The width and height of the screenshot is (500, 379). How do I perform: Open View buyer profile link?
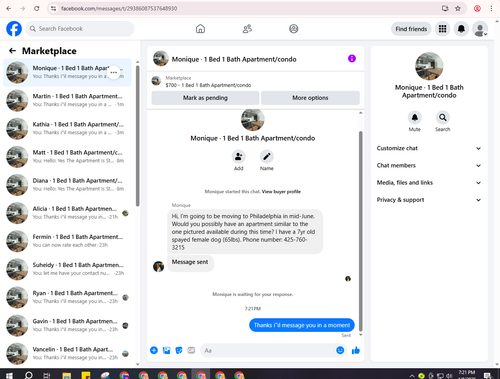tap(281, 192)
